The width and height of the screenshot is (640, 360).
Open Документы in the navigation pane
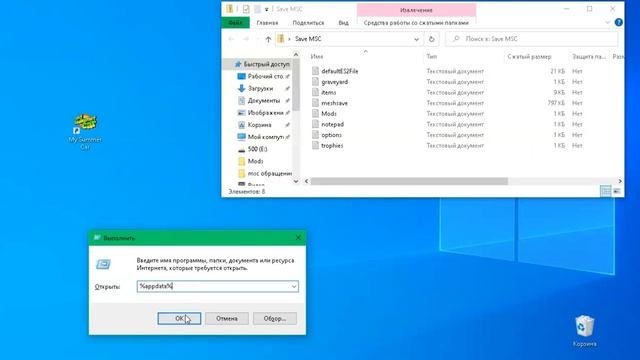(264, 100)
